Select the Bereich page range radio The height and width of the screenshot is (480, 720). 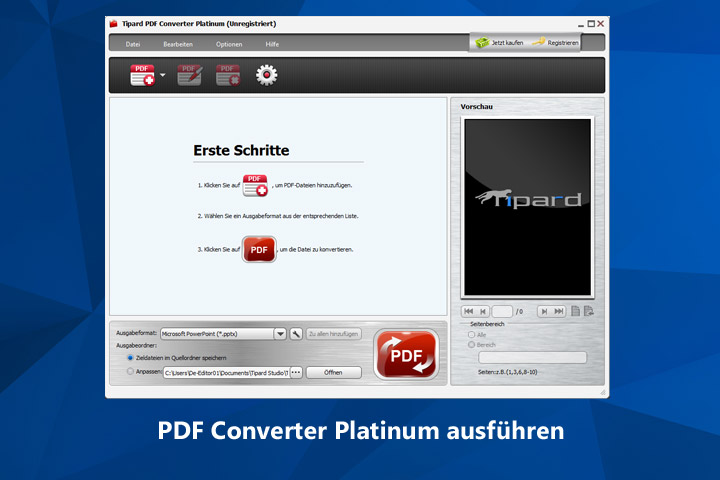471,344
